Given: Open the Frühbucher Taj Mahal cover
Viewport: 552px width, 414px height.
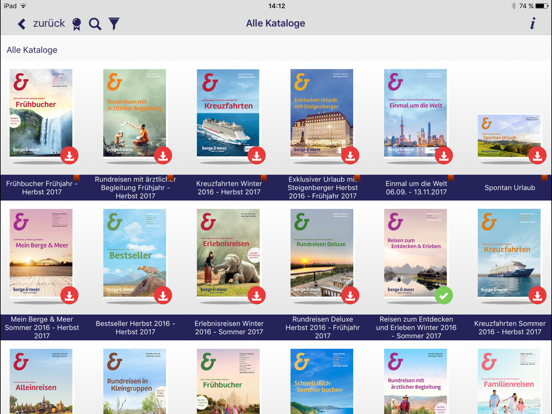Looking at the screenshot, I should (x=228, y=381).
